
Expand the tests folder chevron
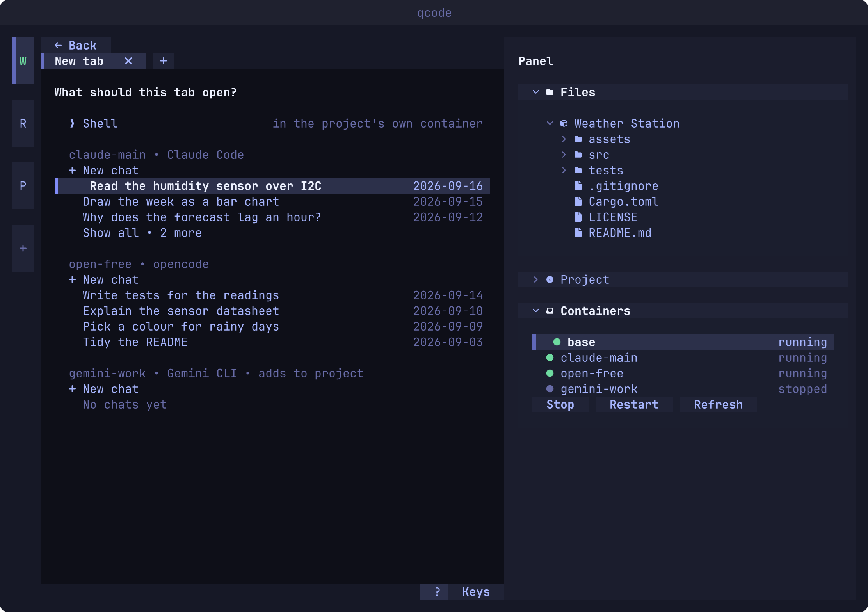[564, 170]
